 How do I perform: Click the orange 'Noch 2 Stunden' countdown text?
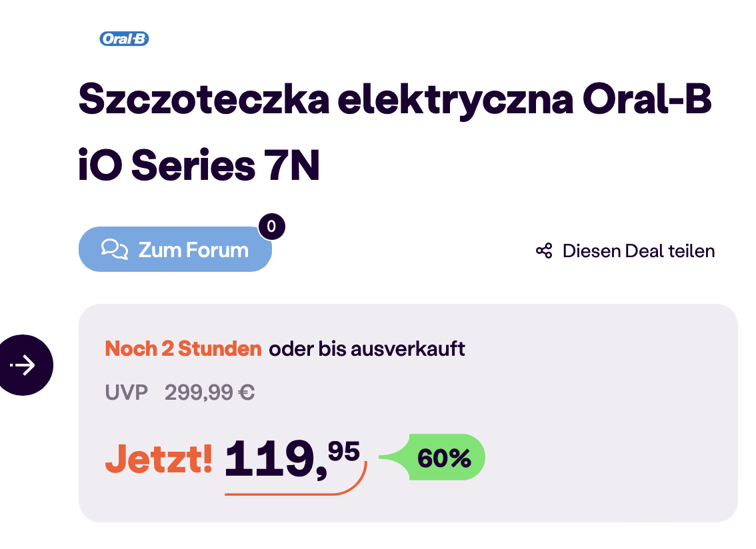pos(183,348)
